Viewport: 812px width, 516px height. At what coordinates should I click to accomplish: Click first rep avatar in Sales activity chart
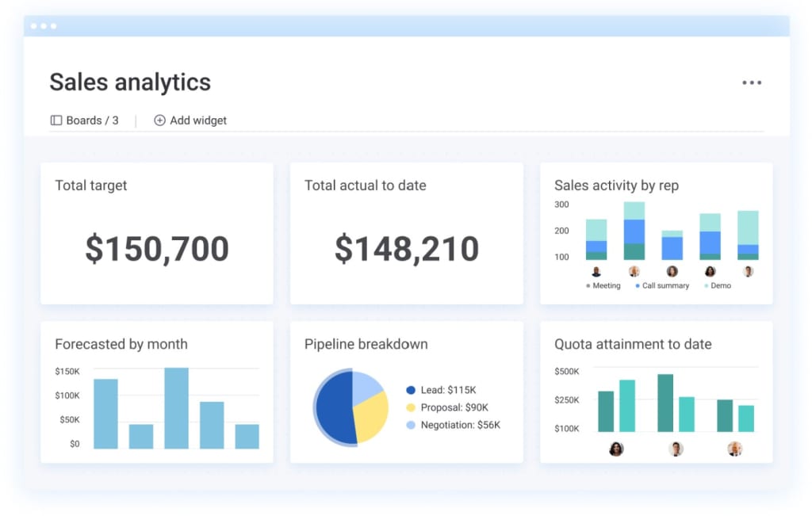pyautogui.click(x=596, y=271)
